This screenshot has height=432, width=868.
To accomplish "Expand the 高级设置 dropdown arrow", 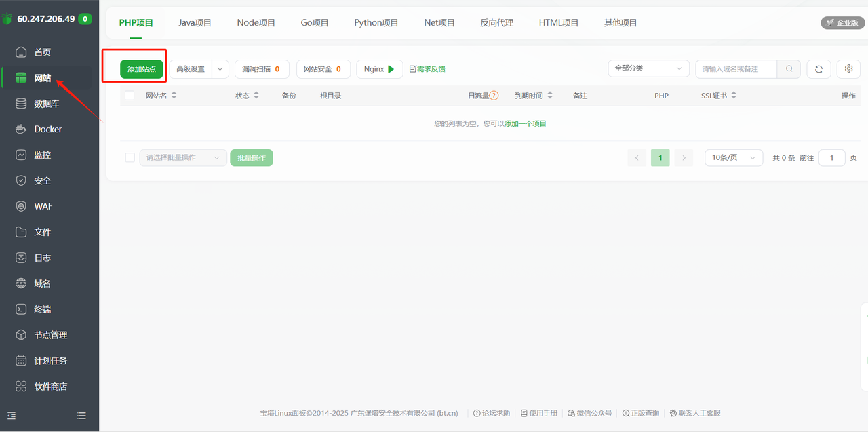I will click(220, 69).
